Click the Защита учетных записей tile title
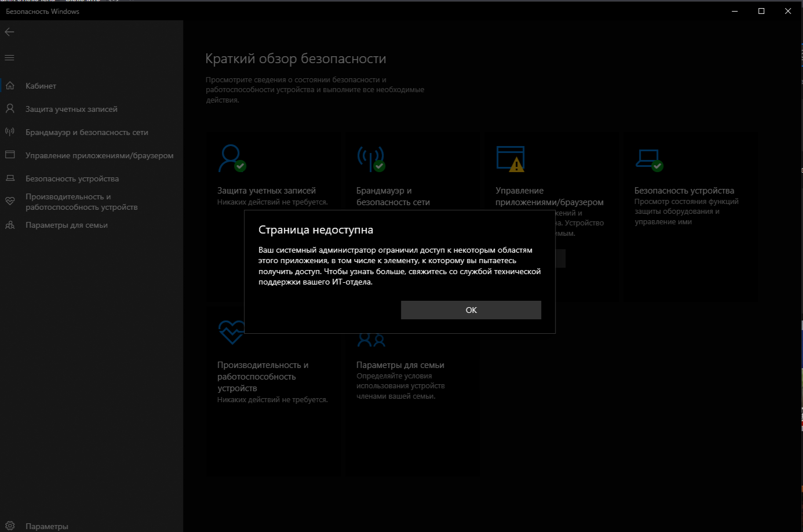 [x=267, y=191]
